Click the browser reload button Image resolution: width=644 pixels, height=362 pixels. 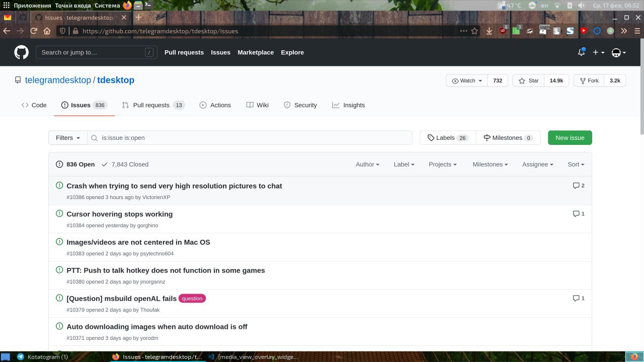click(x=34, y=31)
